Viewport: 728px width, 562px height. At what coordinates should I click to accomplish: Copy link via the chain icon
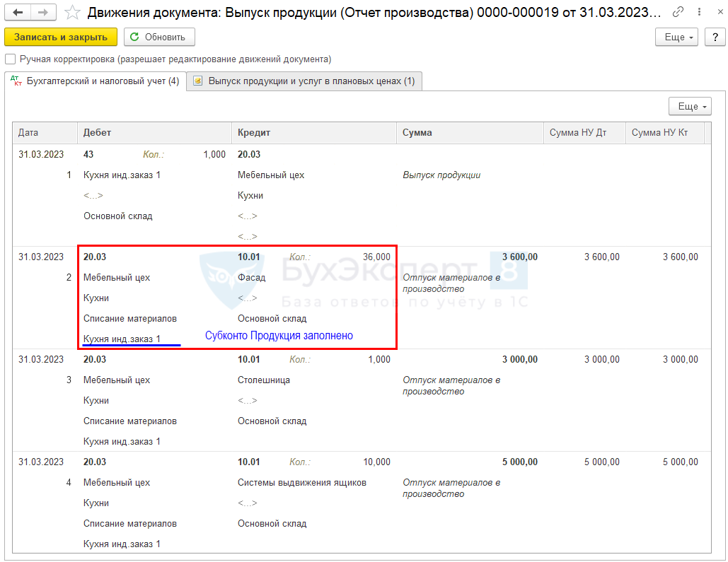coord(678,12)
